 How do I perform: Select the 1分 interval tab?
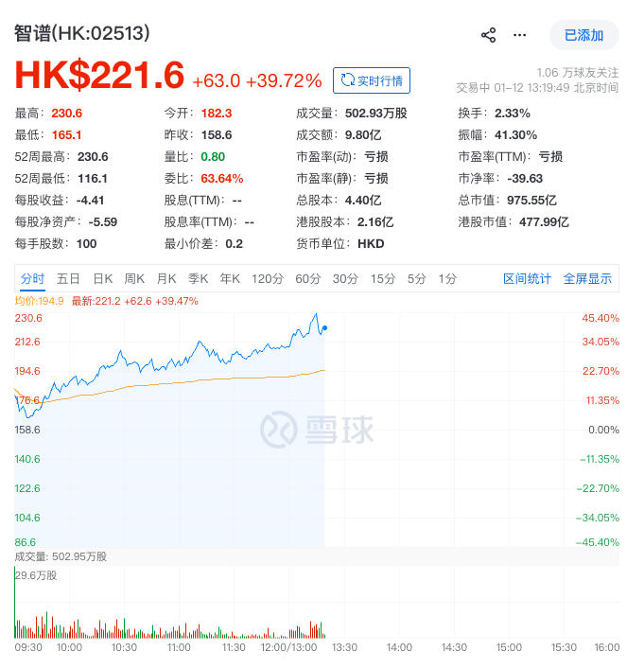click(x=448, y=278)
